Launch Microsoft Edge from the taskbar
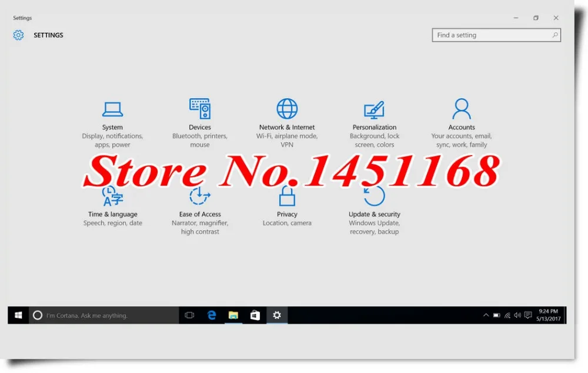This screenshot has width=588, height=373. 212,315
